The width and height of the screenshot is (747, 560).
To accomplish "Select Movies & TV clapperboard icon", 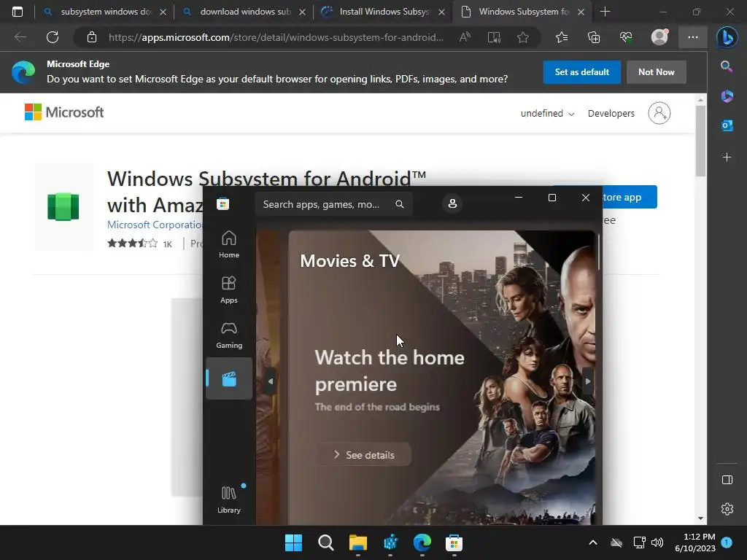I will click(228, 379).
